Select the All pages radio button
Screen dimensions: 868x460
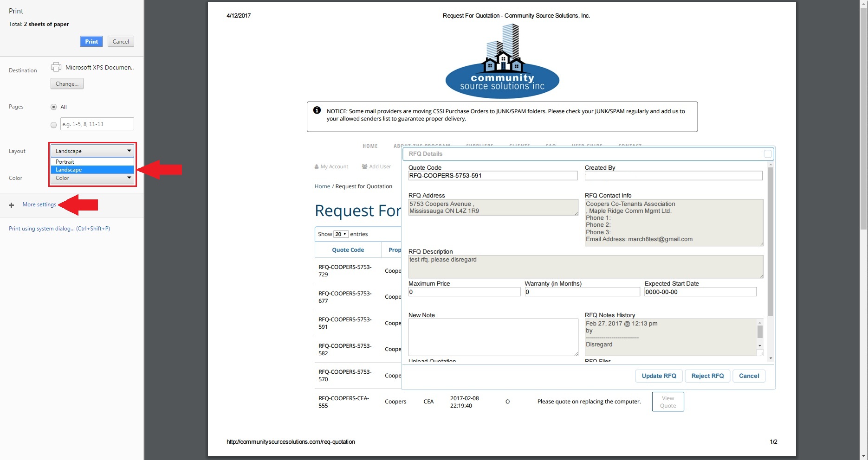[53, 107]
